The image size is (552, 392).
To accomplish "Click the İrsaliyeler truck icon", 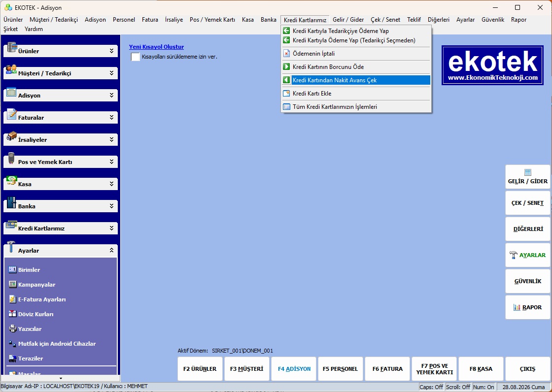I will point(12,136).
